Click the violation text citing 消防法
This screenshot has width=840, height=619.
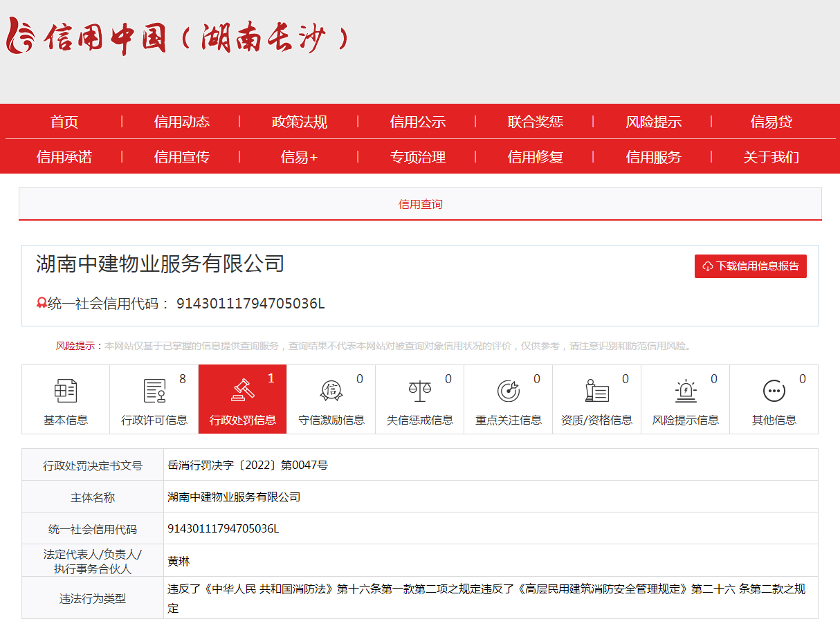pos(486,599)
